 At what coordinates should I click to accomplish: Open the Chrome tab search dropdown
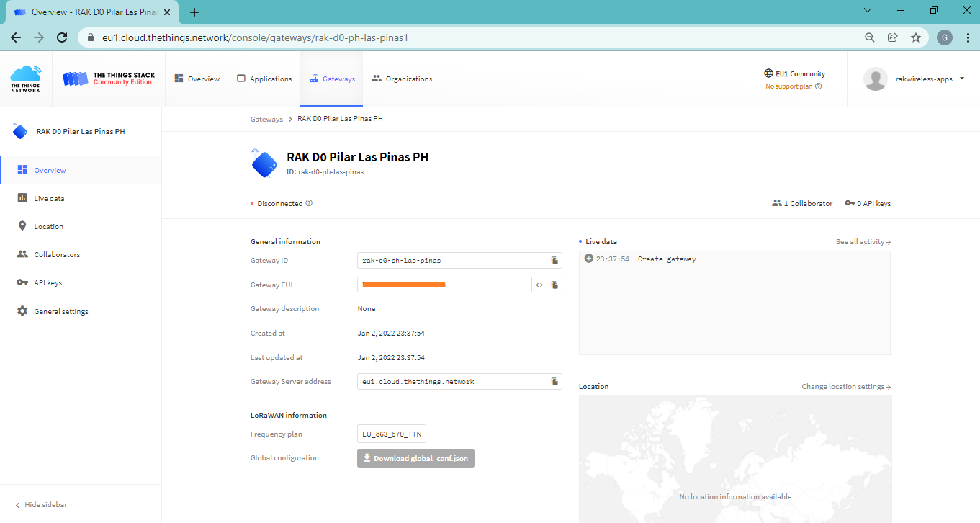(867, 11)
